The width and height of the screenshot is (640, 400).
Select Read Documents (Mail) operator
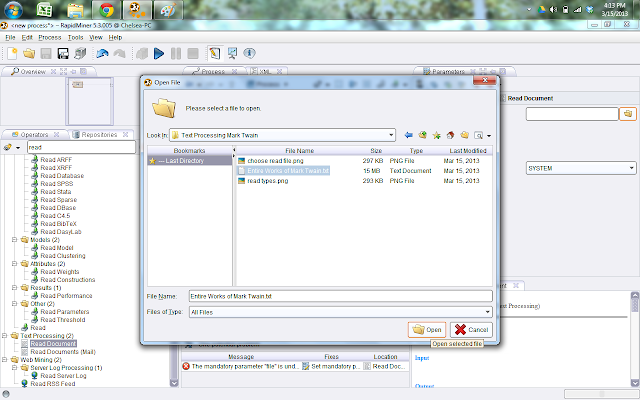tap(63, 352)
